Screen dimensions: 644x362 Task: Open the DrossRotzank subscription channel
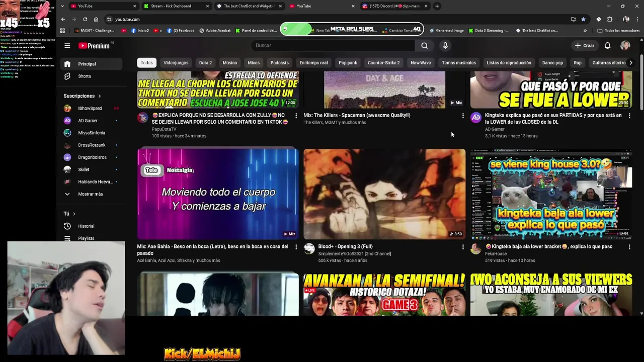(91, 145)
